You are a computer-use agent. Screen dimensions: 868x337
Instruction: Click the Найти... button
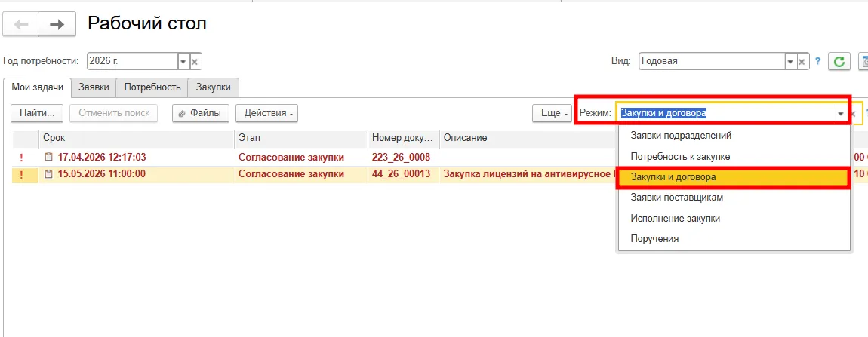[x=37, y=113]
